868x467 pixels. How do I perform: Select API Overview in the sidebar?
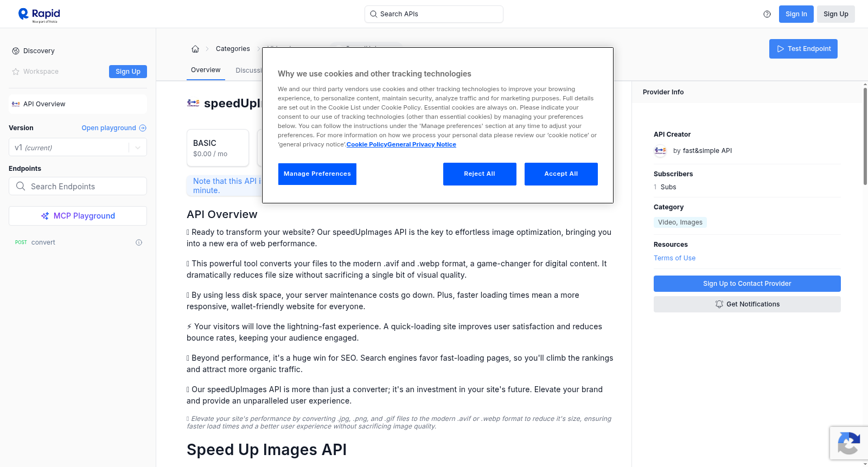pyautogui.click(x=78, y=104)
